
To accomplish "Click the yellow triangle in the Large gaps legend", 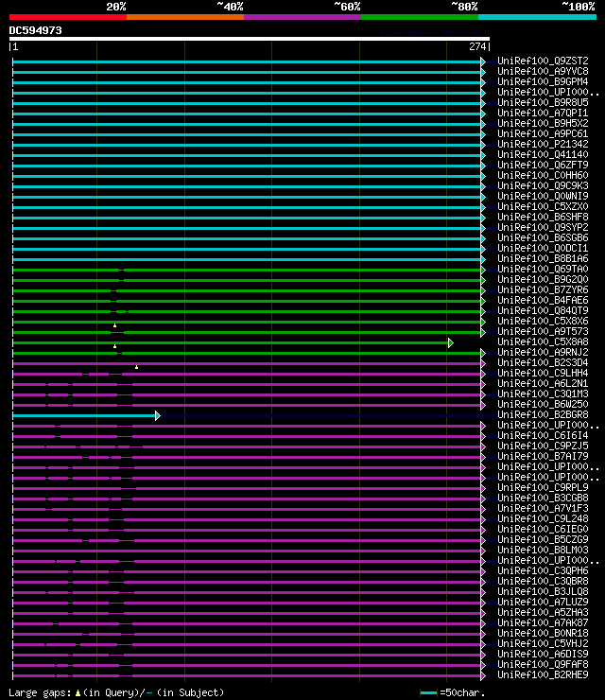I will point(78,692).
